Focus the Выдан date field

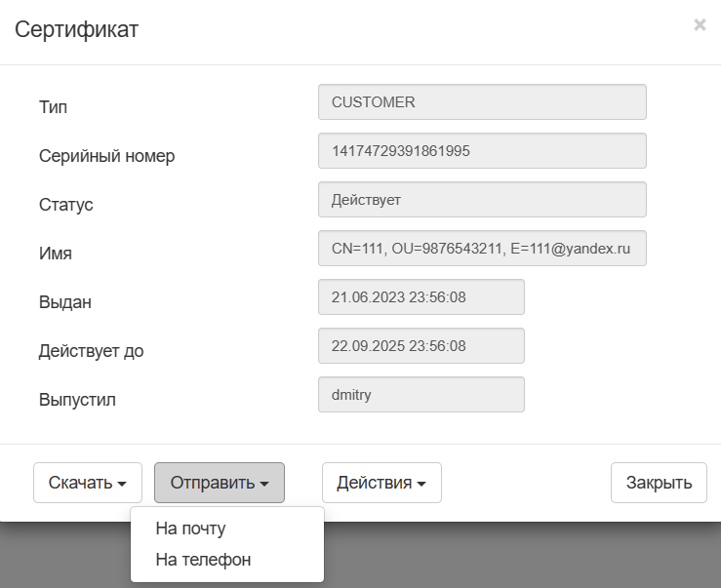pos(421,297)
